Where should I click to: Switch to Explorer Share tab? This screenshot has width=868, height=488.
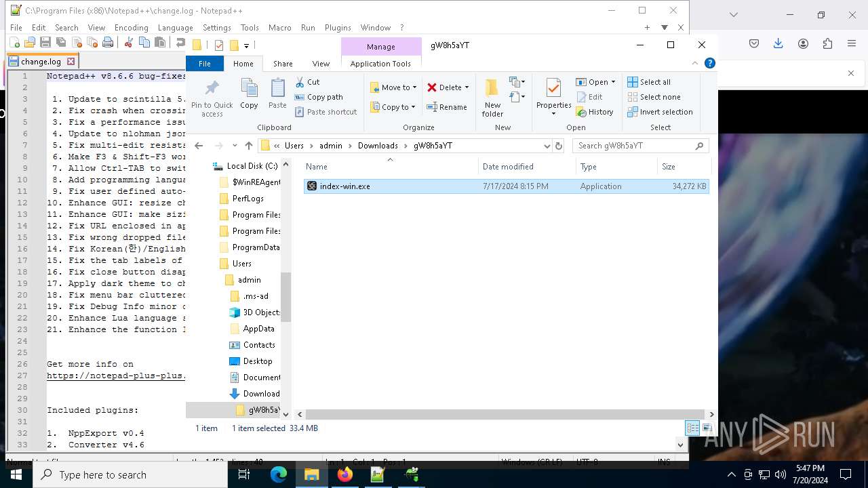283,64
